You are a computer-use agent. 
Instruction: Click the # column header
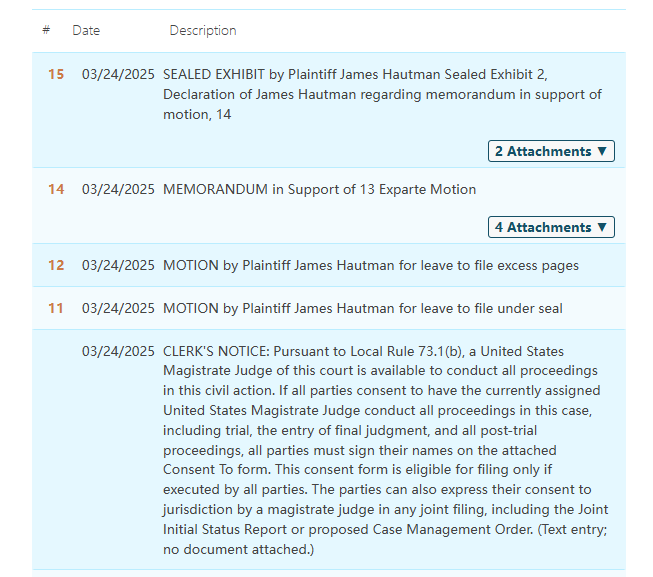(46, 31)
